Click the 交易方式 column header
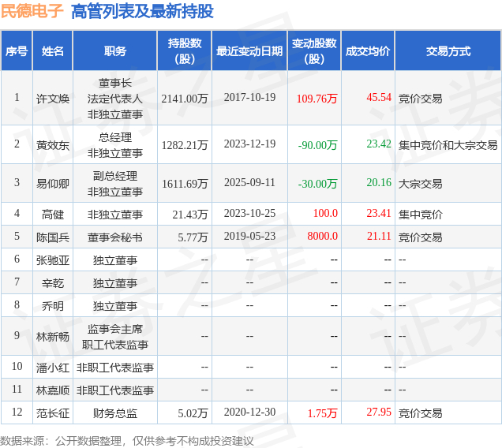 coord(448,51)
